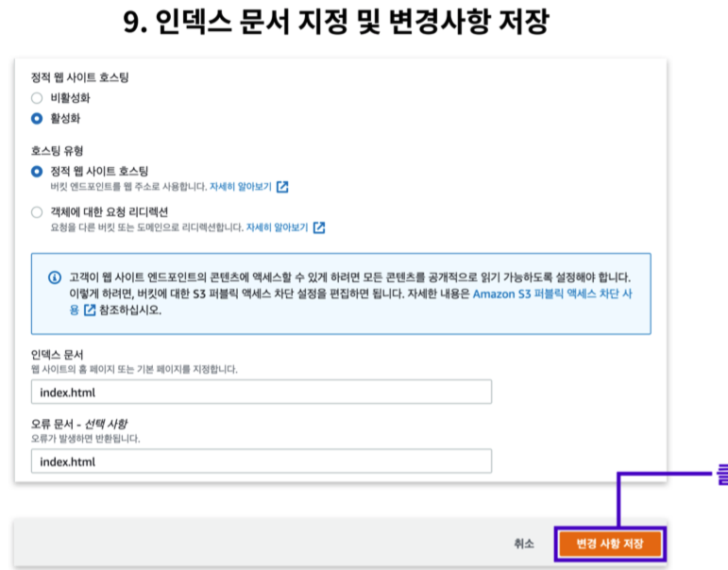Select the 활성화 radio button
The height and width of the screenshot is (570, 728).
[37, 118]
